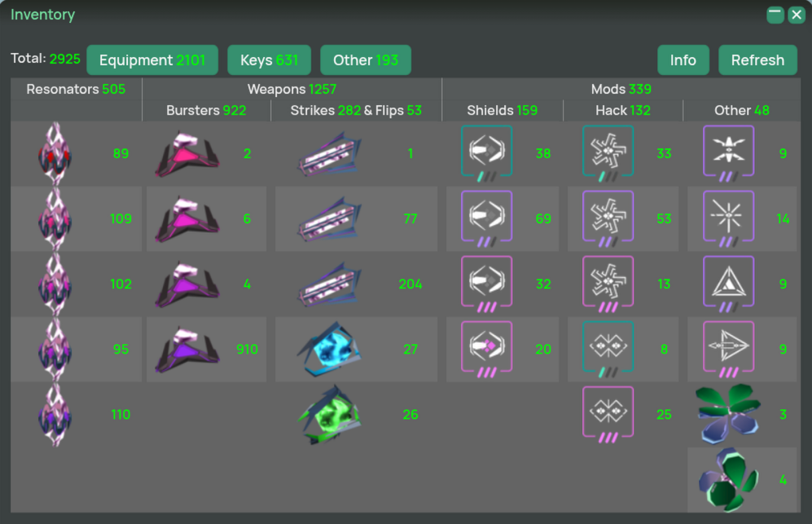
Task: Select the resonator row with count 110
Action: coord(76,415)
